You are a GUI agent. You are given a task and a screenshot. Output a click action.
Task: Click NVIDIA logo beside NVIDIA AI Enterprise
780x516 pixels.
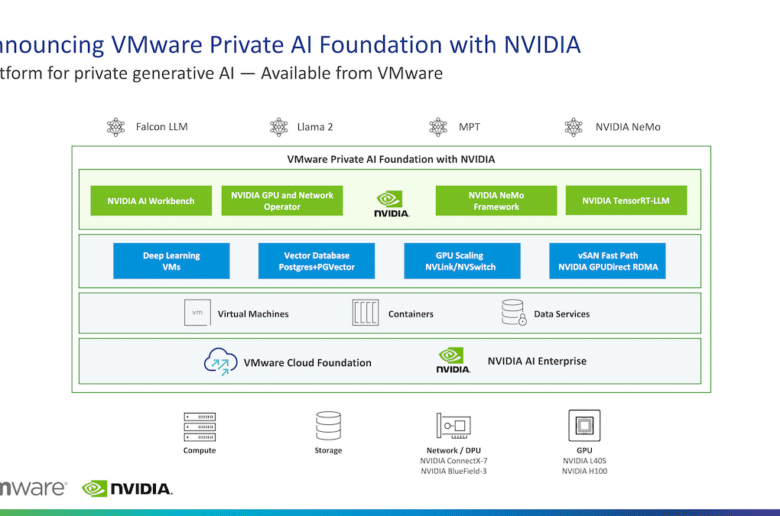coord(453,360)
